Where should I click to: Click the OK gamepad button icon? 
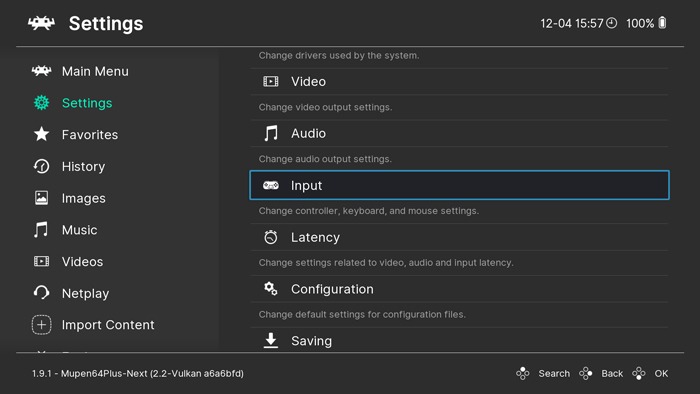(639, 373)
